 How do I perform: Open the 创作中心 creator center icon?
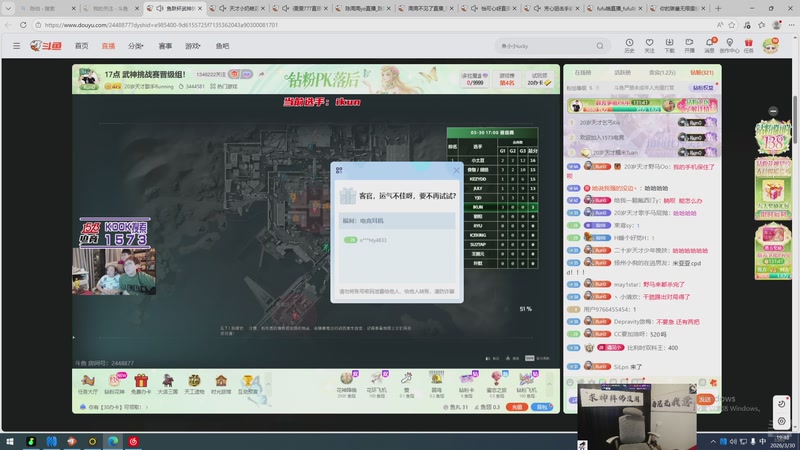[729, 45]
